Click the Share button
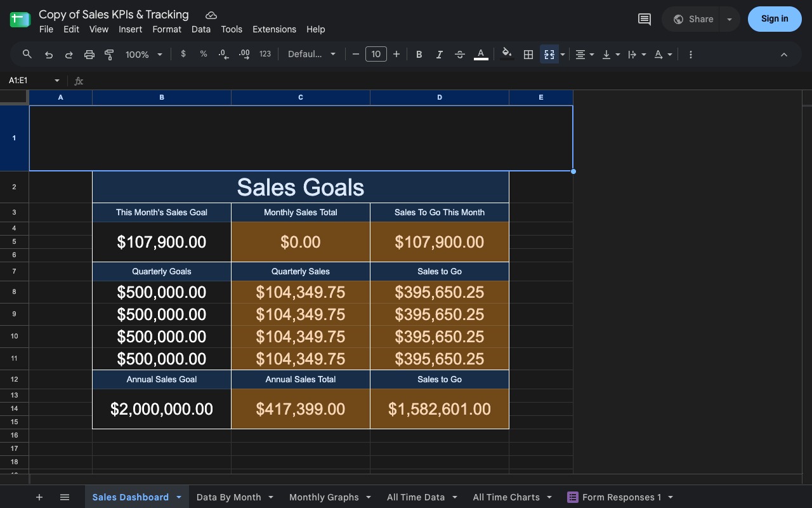812x508 pixels. coord(693,19)
